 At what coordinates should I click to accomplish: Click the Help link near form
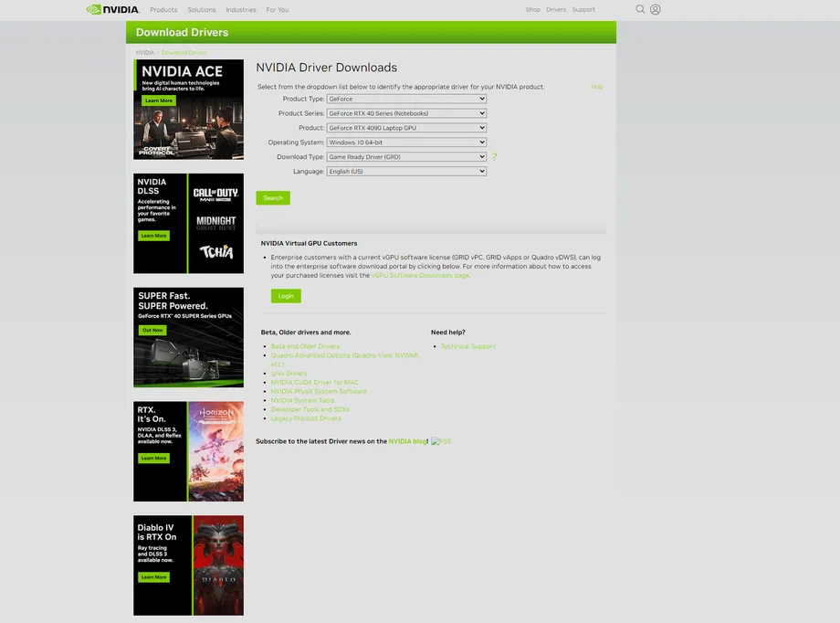(x=596, y=87)
